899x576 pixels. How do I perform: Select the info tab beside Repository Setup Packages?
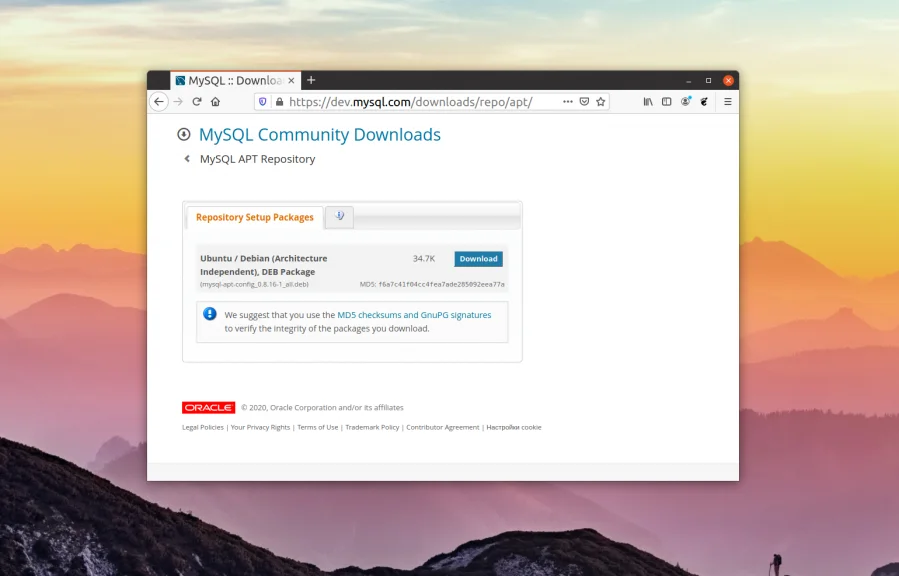point(339,216)
